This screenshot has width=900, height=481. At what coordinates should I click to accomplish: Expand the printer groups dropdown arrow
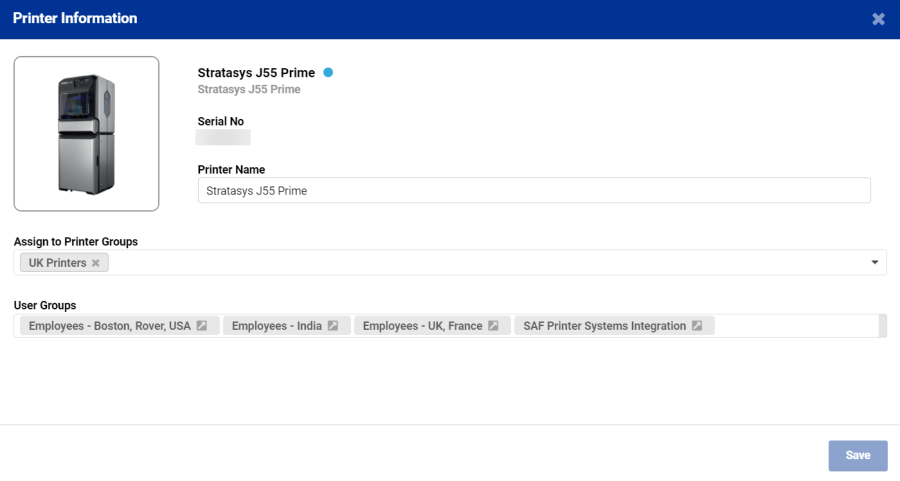875,263
